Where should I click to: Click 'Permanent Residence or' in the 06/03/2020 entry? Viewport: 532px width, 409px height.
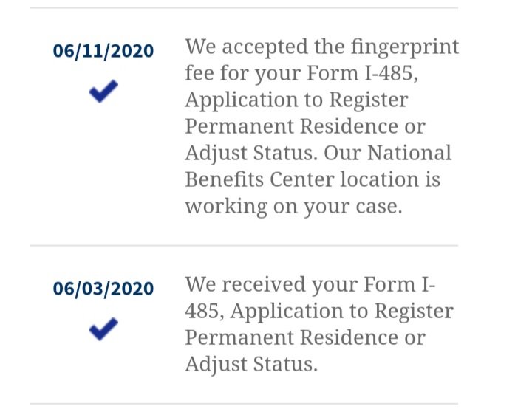click(x=305, y=338)
